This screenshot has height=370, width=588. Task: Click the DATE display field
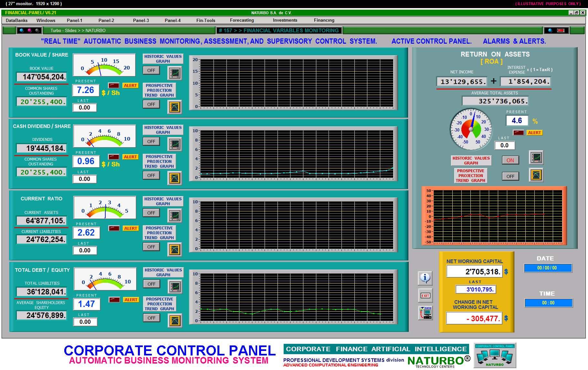click(548, 268)
